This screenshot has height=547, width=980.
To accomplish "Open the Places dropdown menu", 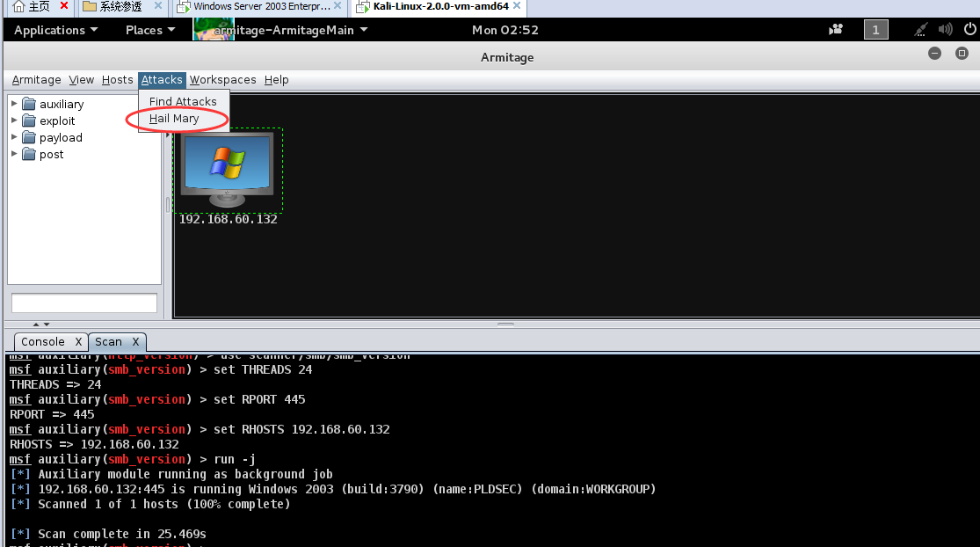I will point(149,30).
